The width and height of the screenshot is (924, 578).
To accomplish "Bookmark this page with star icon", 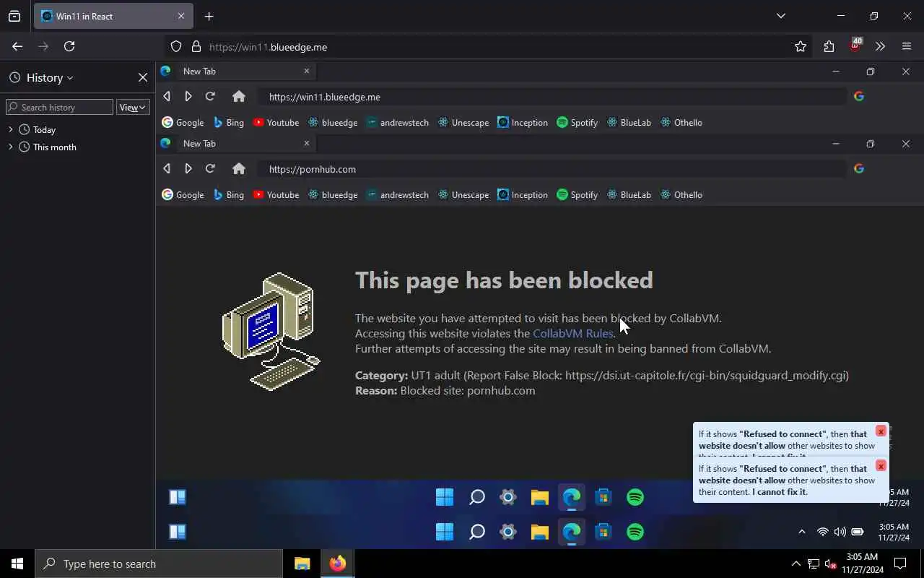I will tap(801, 46).
